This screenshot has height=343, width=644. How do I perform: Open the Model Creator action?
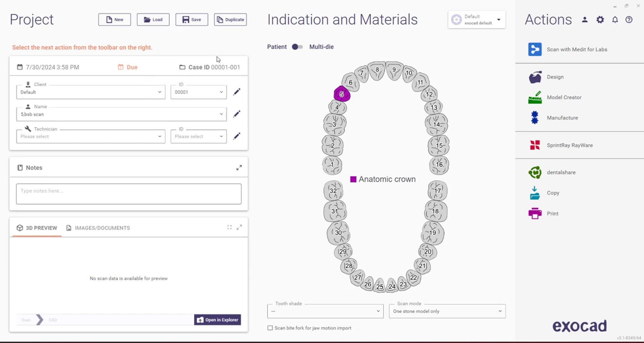(555, 97)
